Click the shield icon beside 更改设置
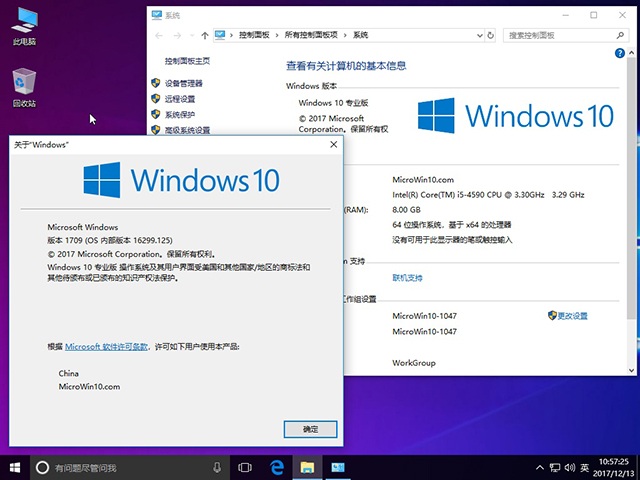 (552, 315)
